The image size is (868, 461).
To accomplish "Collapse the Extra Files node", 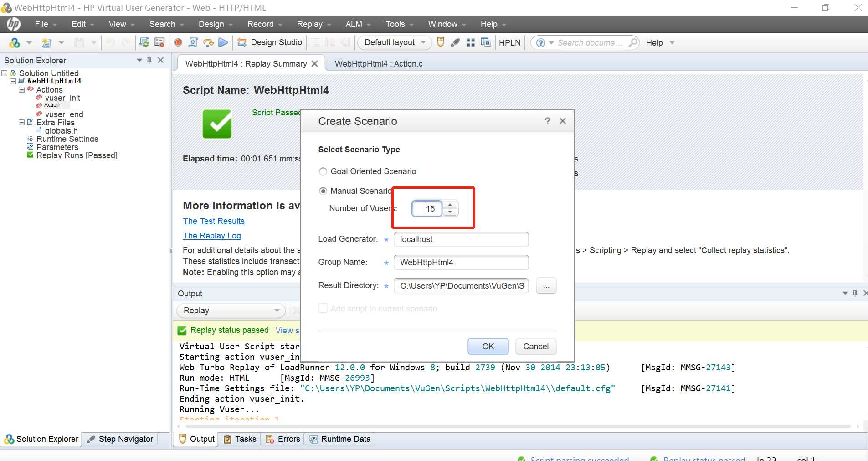I will 21,122.
